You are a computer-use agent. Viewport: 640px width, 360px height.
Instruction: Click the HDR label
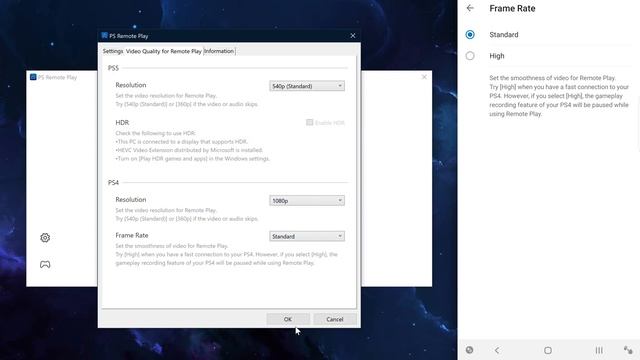(x=122, y=122)
